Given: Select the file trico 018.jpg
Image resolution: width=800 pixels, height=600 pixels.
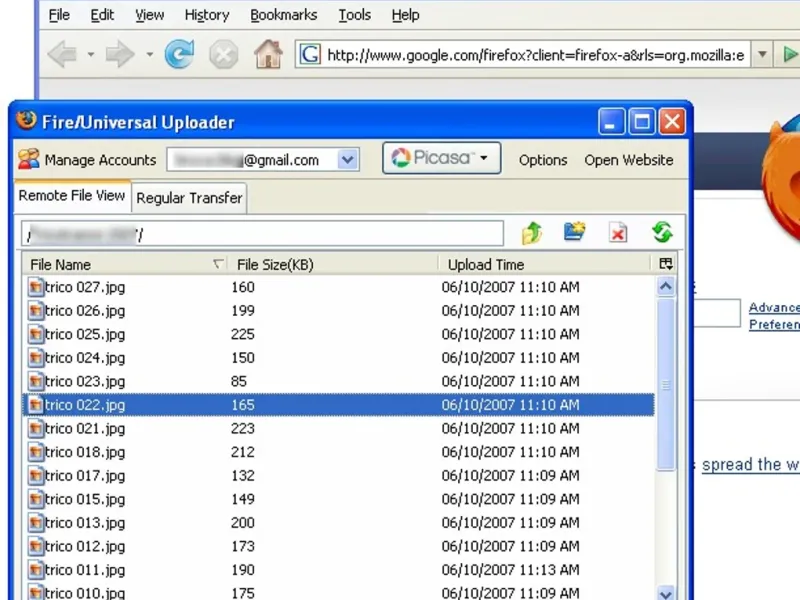Looking at the screenshot, I should [339, 452].
